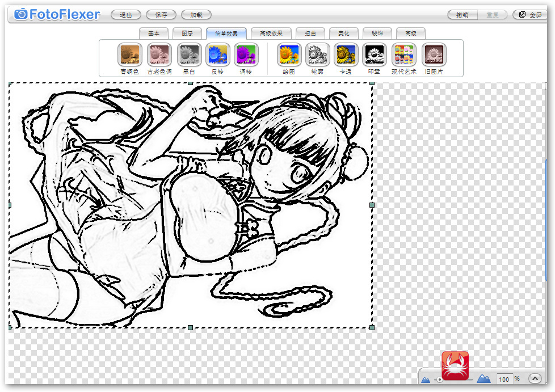Viewport: 555px width, 392px height.
Task: Select the 反转 invert color effect
Action: [x=217, y=54]
